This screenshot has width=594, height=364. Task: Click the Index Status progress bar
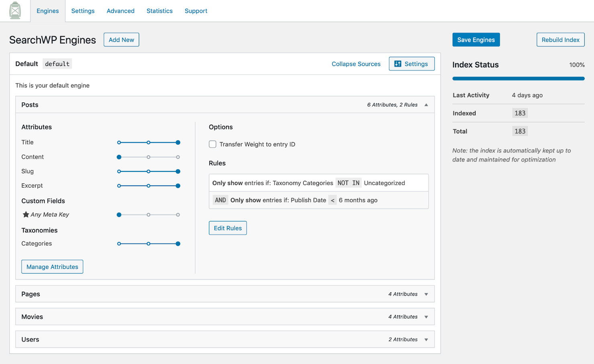[x=518, y=79]
